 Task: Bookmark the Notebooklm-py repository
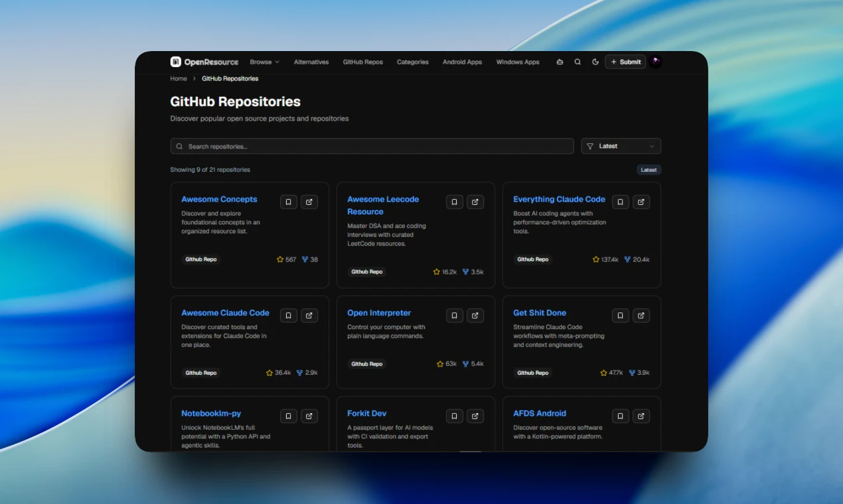point(288,416)
